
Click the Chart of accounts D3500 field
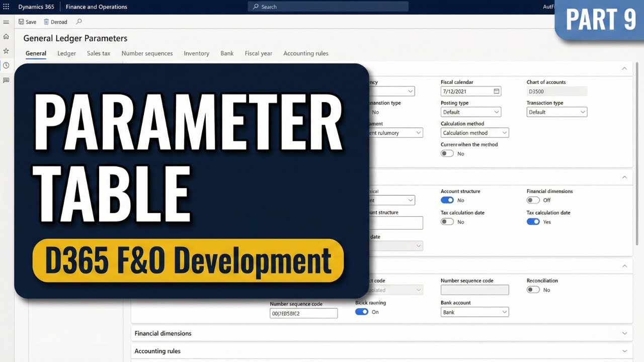tap(557, 92)
